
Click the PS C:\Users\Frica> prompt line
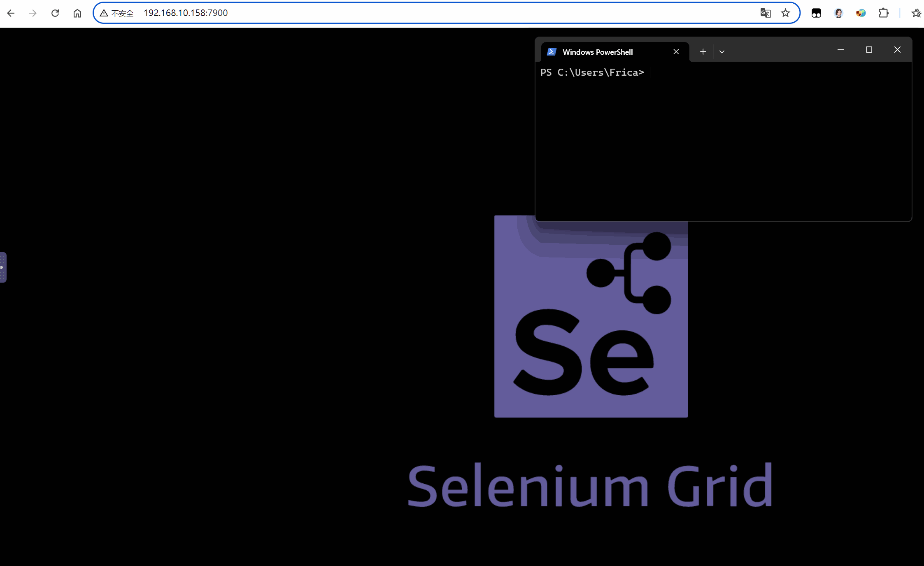(x=592, y=72)
